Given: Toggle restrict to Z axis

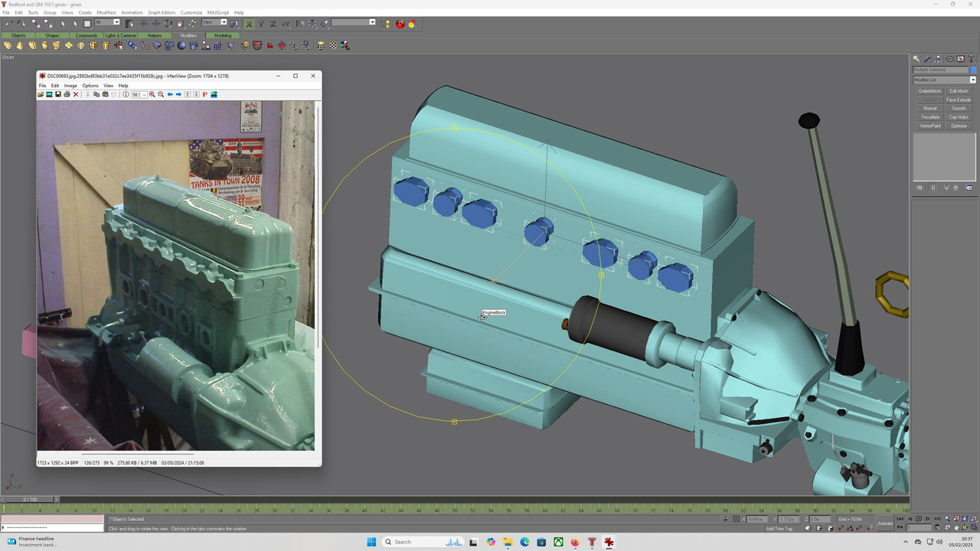Looking at the screenshot, I should point(273,24).
